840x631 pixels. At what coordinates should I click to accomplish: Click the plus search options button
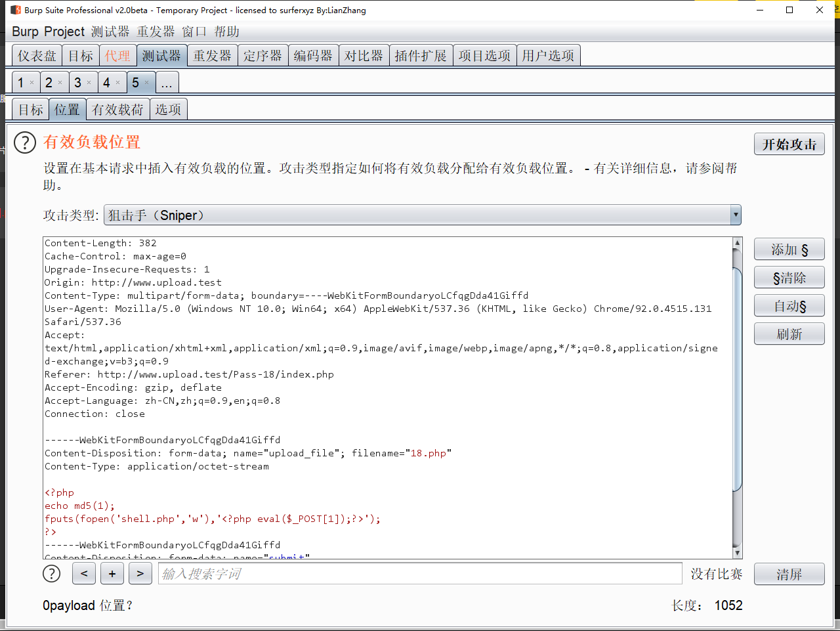pyautogui.click(x=112, y=573)
